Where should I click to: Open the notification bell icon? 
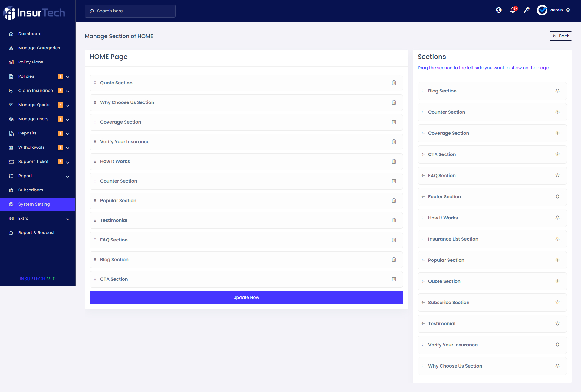(513, 10)
